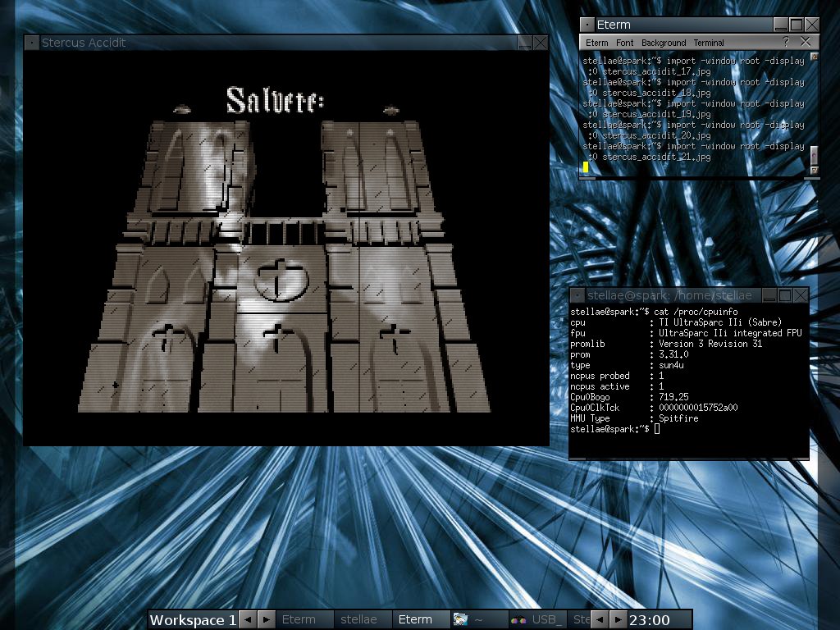This screenshot has width=840, height=630.
Task: Close the stellae@spark terminal window
Action: [801, 295]
